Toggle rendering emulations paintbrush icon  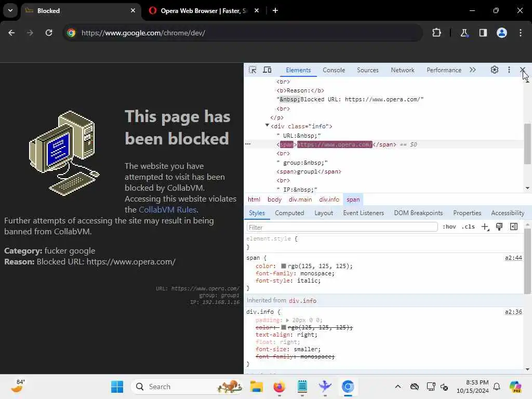click(499, 227)
